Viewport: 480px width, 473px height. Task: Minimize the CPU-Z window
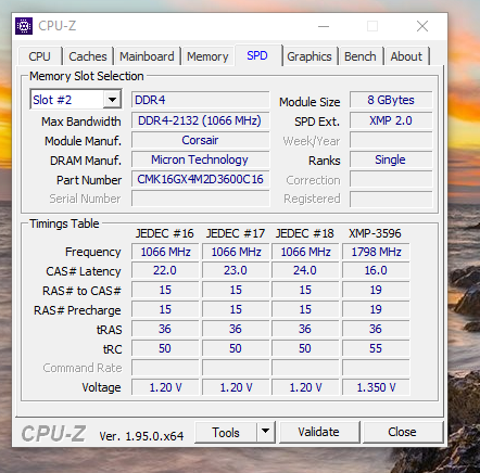(x=323, y=26)
